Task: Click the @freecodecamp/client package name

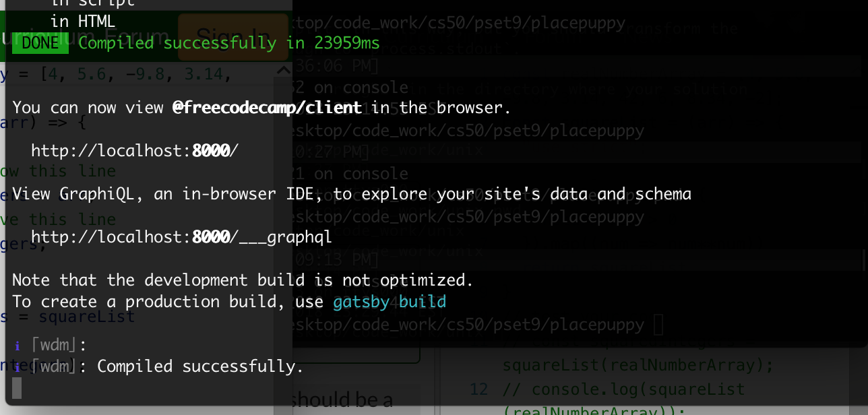Action: tap(267, 108)
